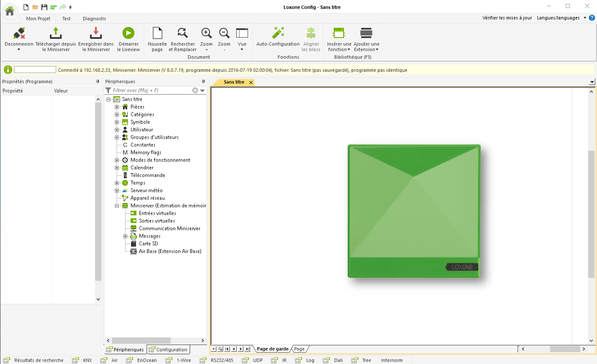The height and width of the screenshot is (364, 597).
Task: Click the undo green arrow icon
Action: (53, 7)
